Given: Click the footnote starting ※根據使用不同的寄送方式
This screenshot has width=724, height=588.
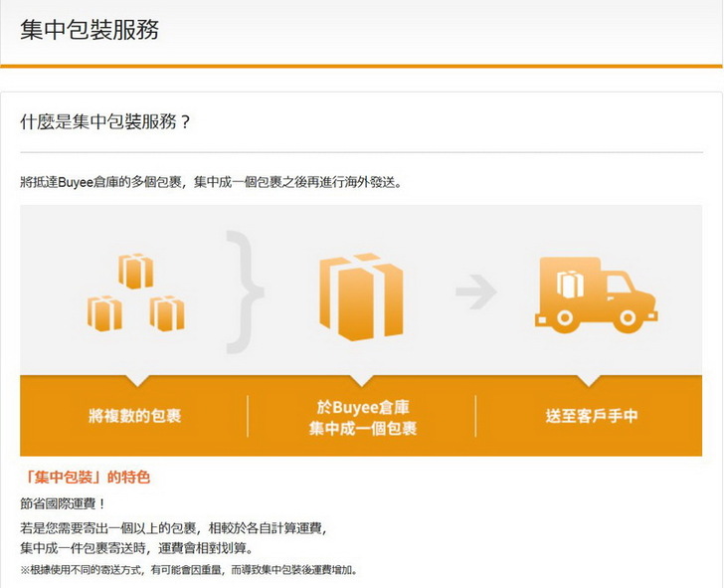Looking at the screenshot, I should pyautogui.click(x=189, y=570).
